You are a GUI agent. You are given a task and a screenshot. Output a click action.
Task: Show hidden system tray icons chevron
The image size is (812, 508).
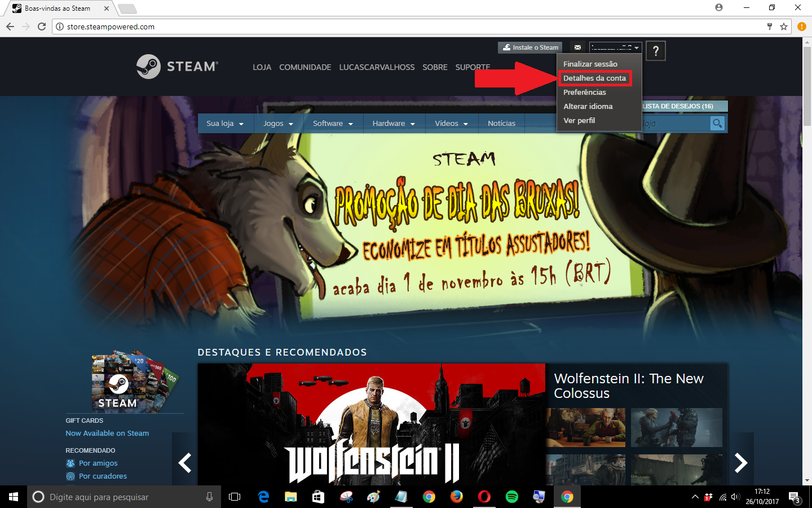click(695, 497)
